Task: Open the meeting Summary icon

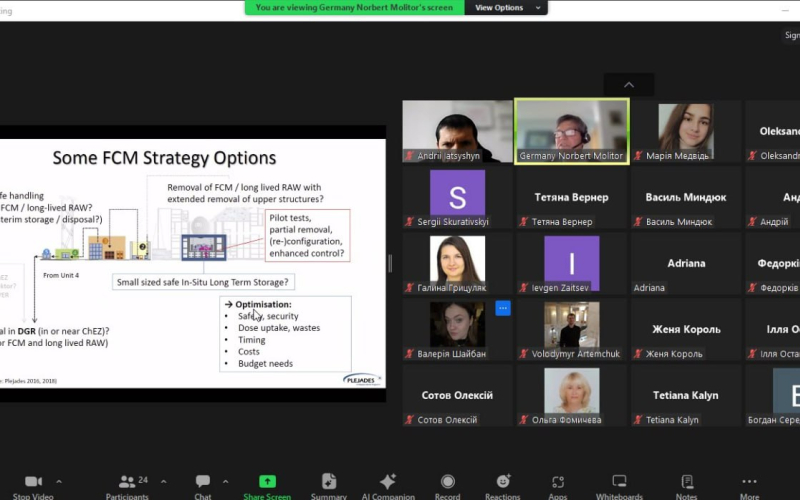Action: coord(329,481)
